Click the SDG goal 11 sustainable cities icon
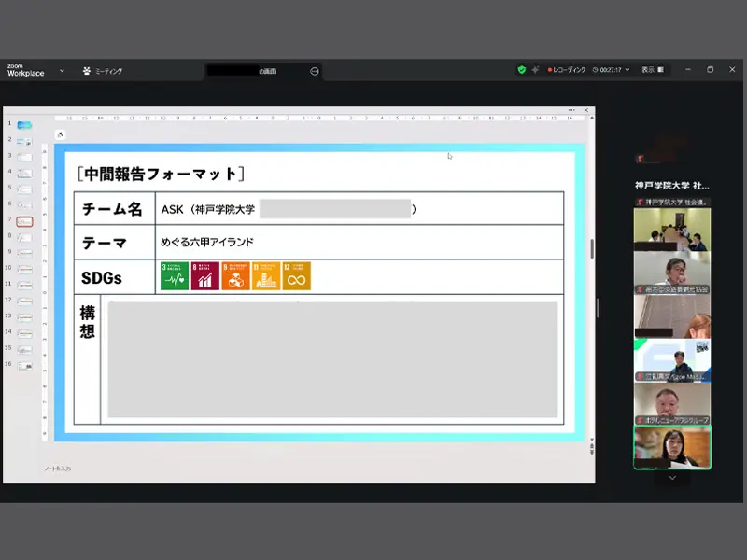The height and width of the screenshot is (560, 747). [267, 277]
